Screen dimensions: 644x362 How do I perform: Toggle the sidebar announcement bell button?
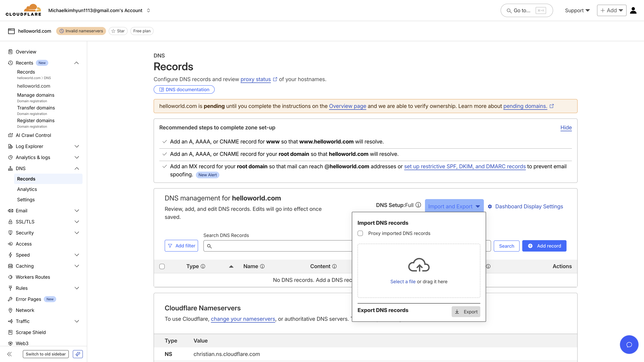(77, 354)
